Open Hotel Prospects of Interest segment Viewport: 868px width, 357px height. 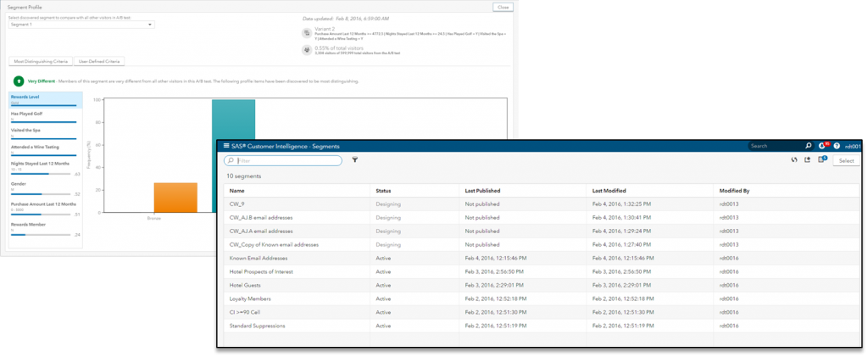pyautogui.click(x=261, y=271)
